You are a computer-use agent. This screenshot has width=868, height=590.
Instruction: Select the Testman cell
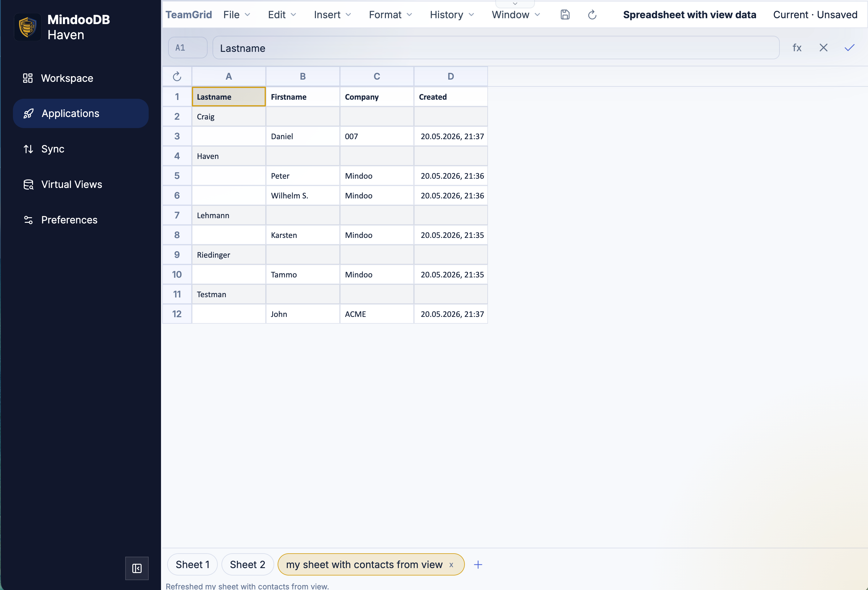(229, 294)
